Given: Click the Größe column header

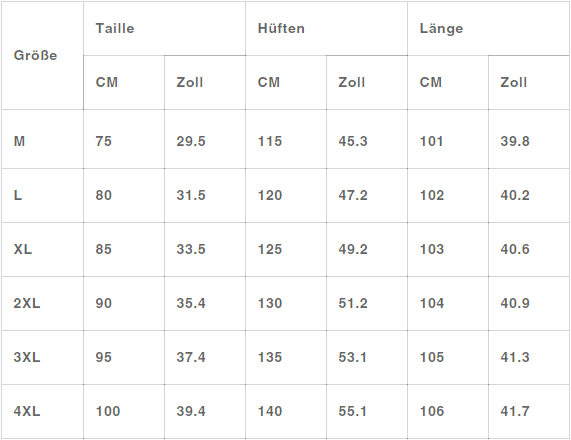Looking at the screenshot, I should click(x=35, y=55).
